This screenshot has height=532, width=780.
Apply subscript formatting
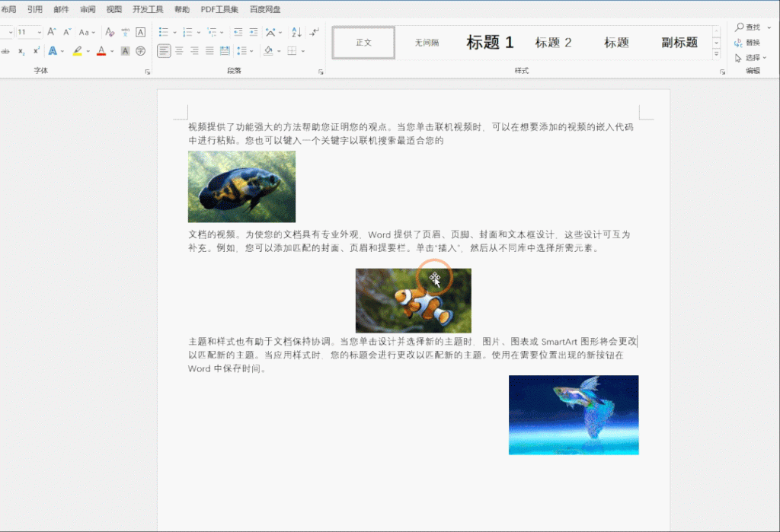click(21, 51)
